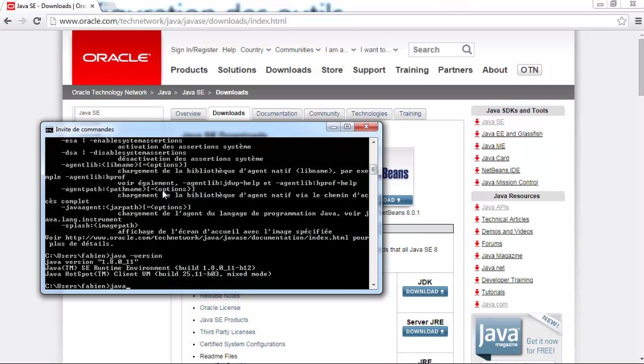Viewport: 644px width, 364px height.
Task: Expand the Country dropdown
Action: [x=255, y=50]
